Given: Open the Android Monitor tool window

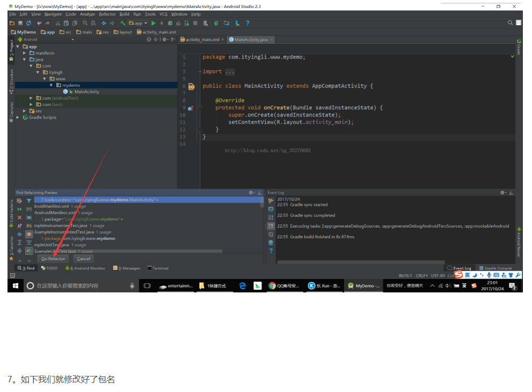Looking at the screenshot, I should pos(85,268).
